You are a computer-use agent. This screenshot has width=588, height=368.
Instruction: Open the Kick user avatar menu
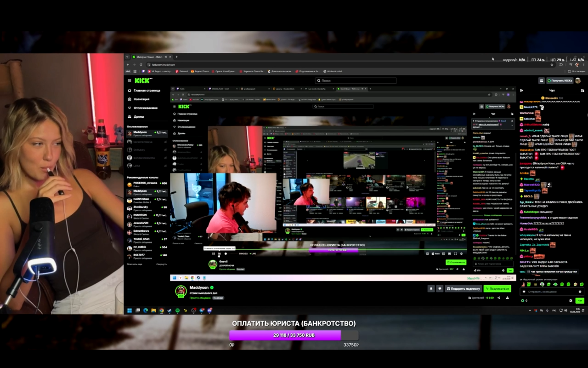click(x=578, y=81)
